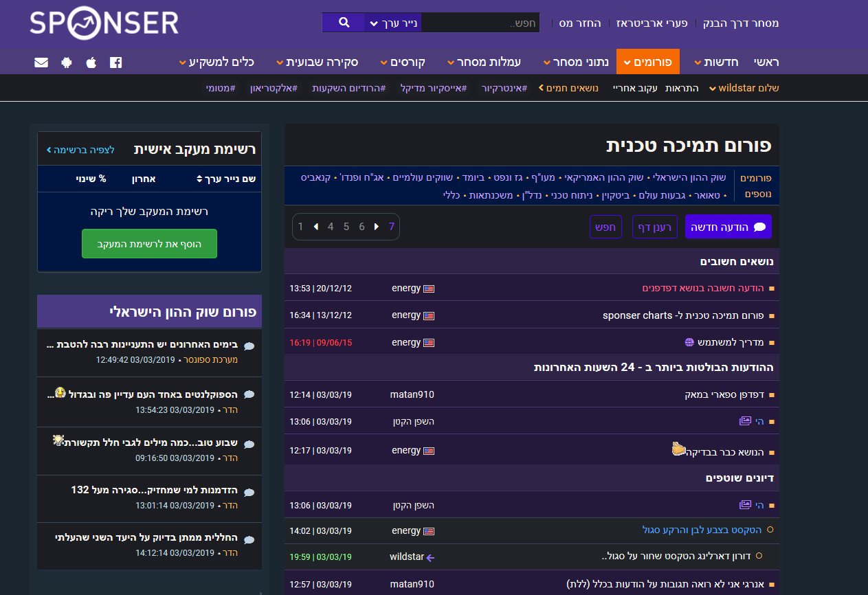Expand the קורסים menu
This screenshot has width=868, height=595.
tap(403, 62)
